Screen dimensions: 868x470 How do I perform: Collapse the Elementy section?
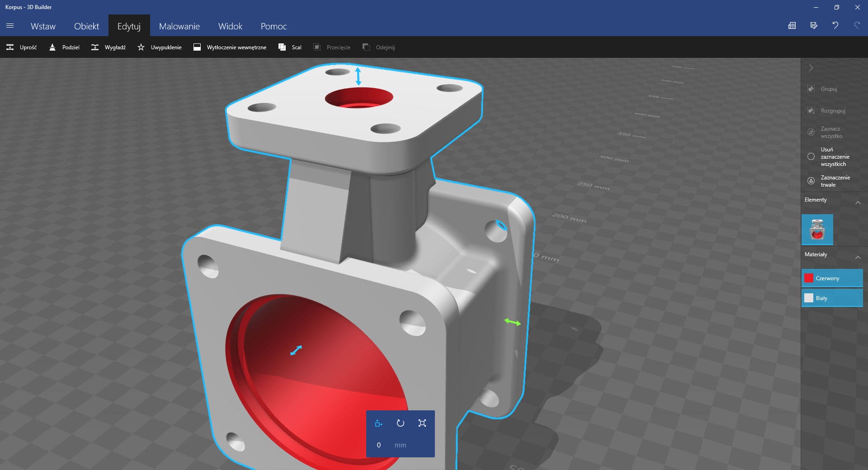[x=858, y=202]
